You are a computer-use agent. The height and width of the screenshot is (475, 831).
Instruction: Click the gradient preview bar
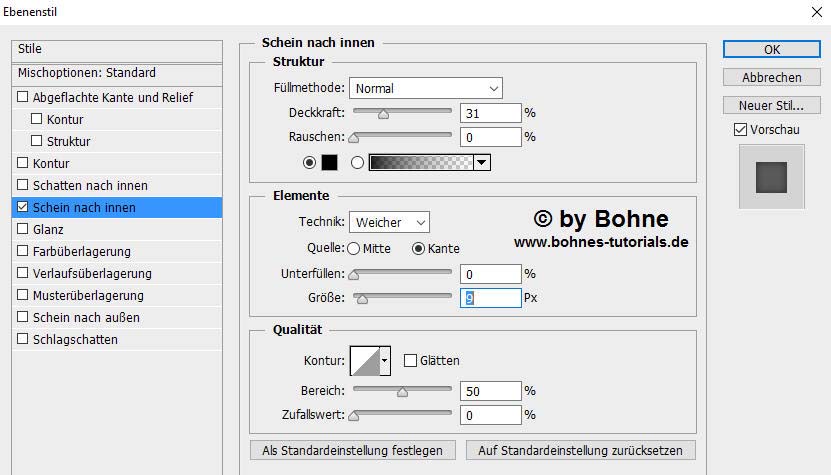(x=420, y=162)
